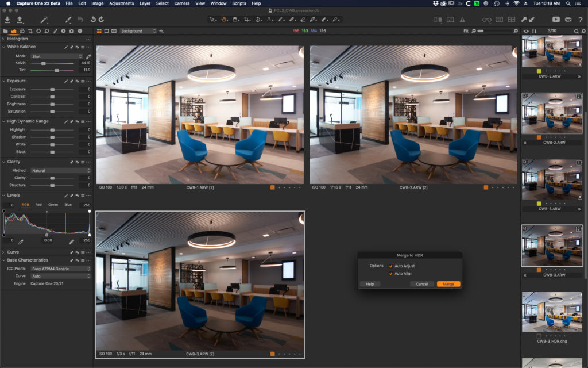588x368 pixels.
Task: Expand the Histogram panel
Action: click(x=3, y=39)
